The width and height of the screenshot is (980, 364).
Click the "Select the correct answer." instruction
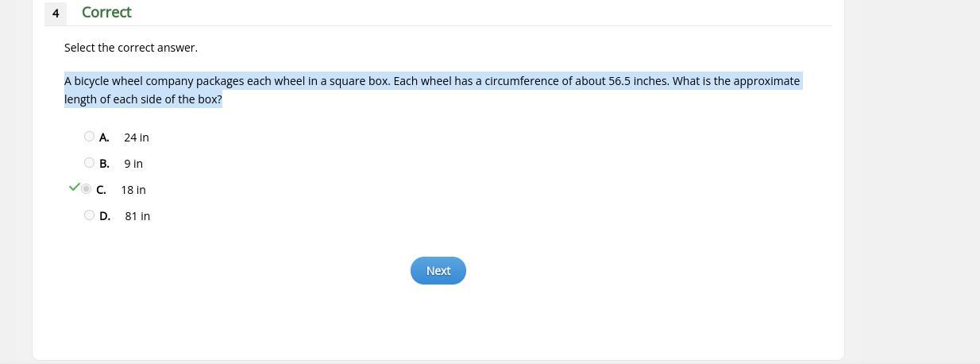(x=131, y=48)
